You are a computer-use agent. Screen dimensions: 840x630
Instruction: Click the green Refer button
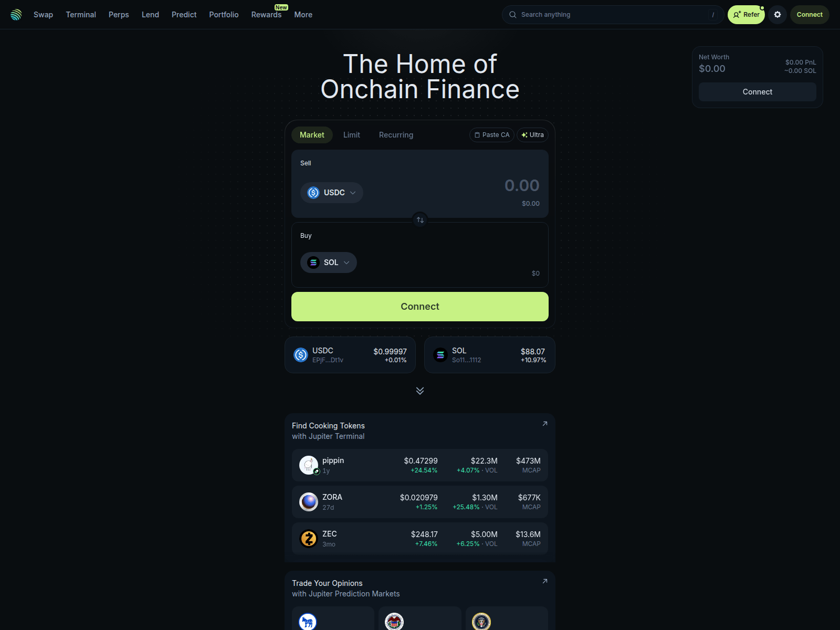(x=746, y=15)
